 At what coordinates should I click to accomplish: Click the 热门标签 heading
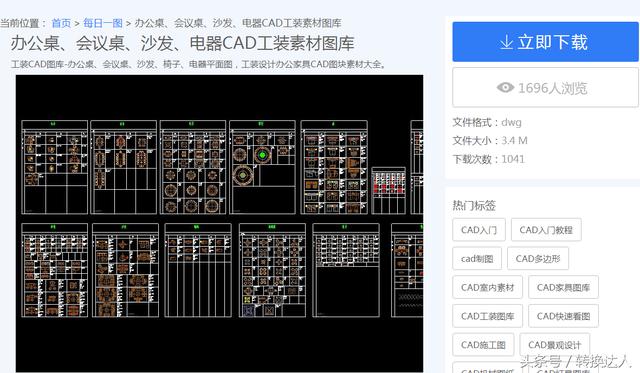[474, 205]
